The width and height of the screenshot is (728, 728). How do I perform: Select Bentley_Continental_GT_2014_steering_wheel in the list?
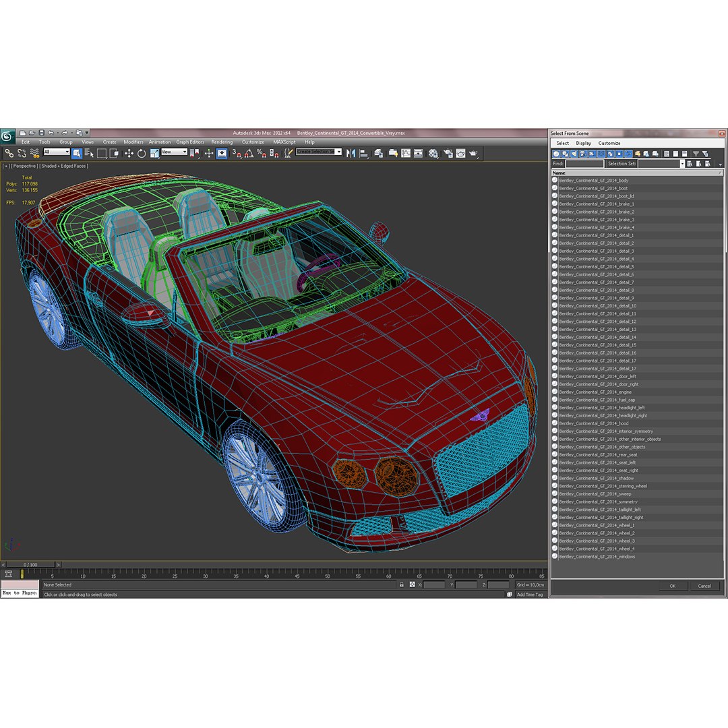(603, 486)
